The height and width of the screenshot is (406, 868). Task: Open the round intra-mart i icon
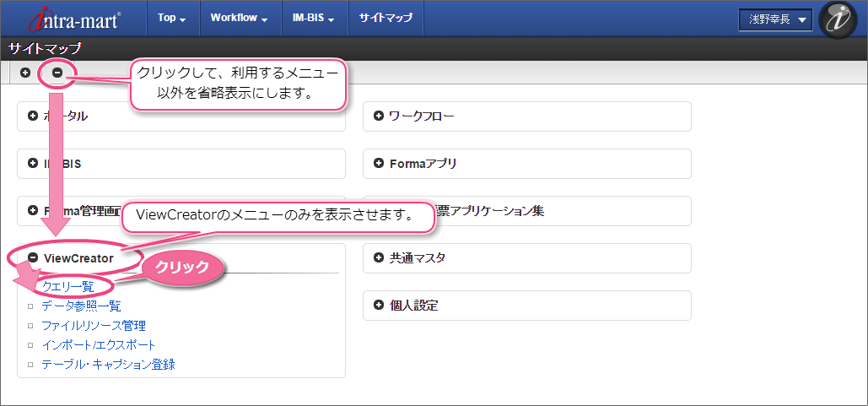click(838, 20)
